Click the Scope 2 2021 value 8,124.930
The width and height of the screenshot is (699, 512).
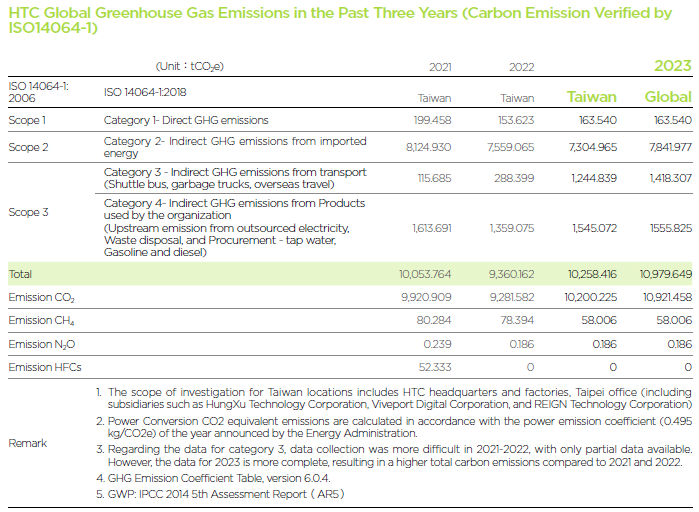coord(428,147)
